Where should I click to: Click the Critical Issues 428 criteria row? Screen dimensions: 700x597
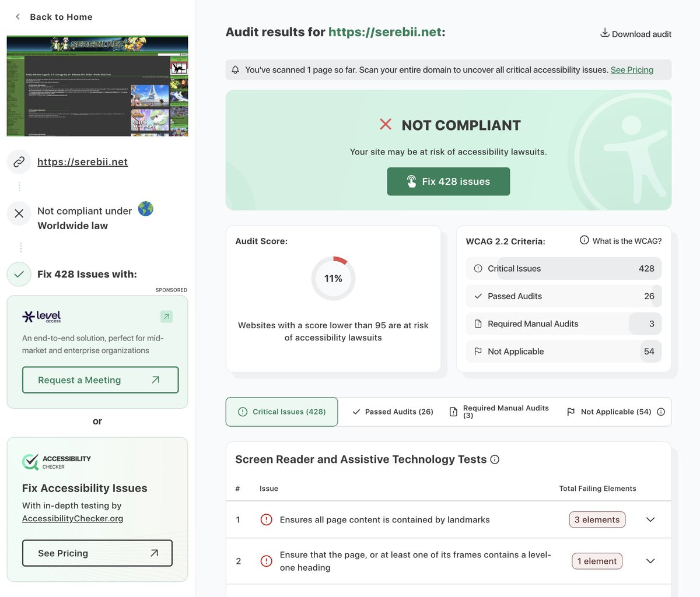click(x=563, y=269)
